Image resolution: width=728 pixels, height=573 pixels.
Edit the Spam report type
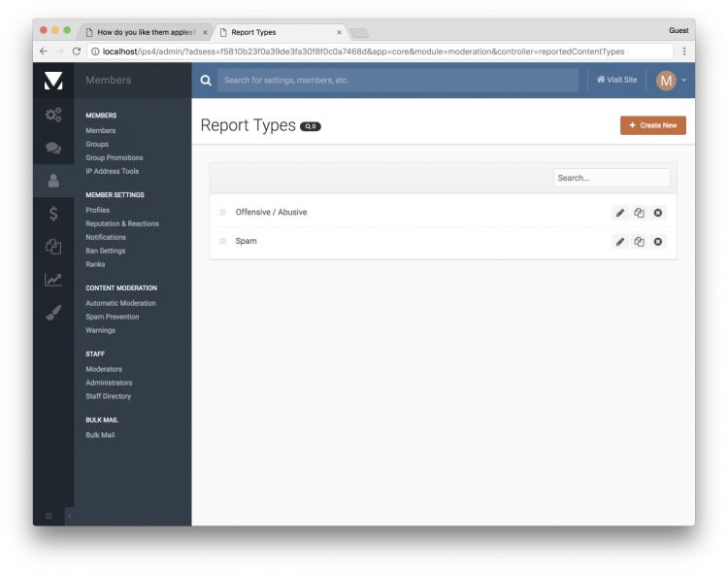click(620, 242)
